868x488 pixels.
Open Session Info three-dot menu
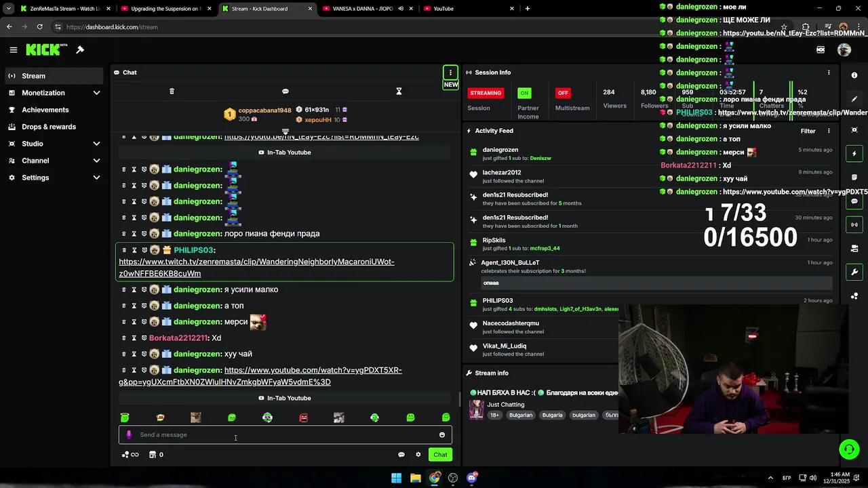coord(829,73)
